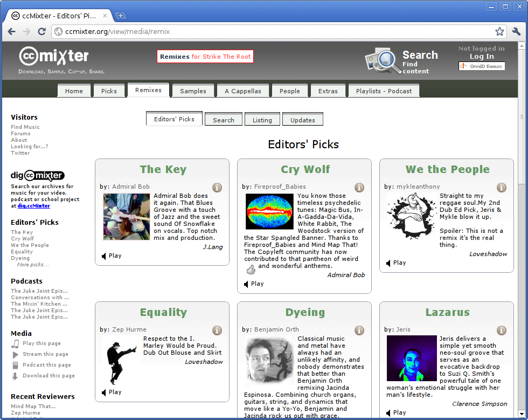Screen dimensions: 528x420
Task: Click the address bar URL field
Action: tap(278, 31)
